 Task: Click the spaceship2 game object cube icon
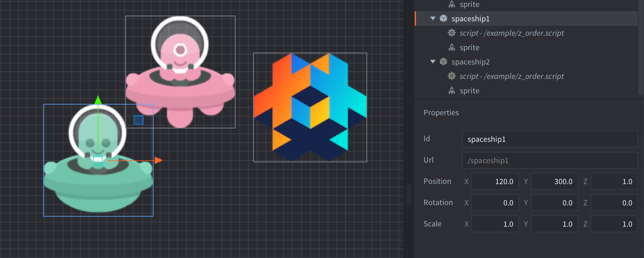(443, 62)
